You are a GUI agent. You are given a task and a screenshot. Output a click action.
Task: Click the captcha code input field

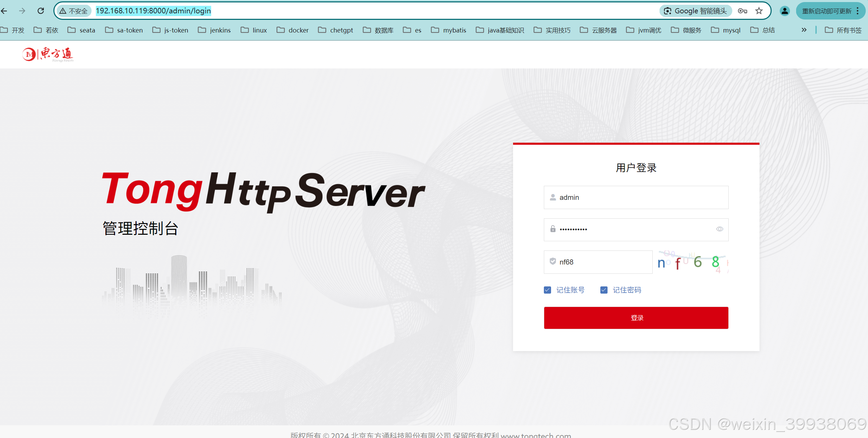(x=598, y=262)
